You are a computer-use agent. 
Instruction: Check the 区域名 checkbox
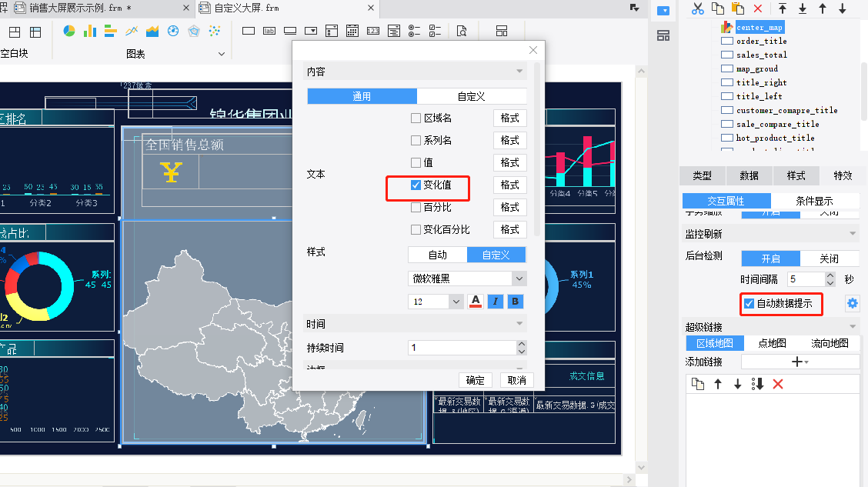click(x=416, y=118)
